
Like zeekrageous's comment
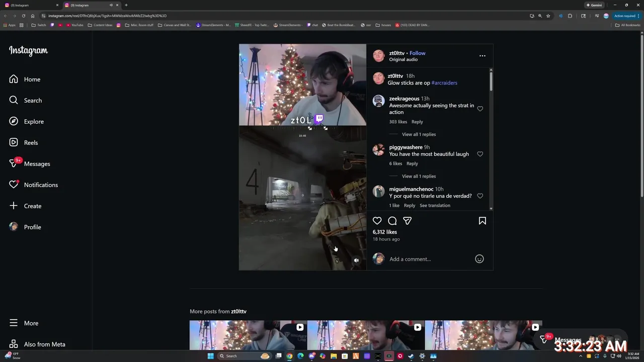coord(480,109)
